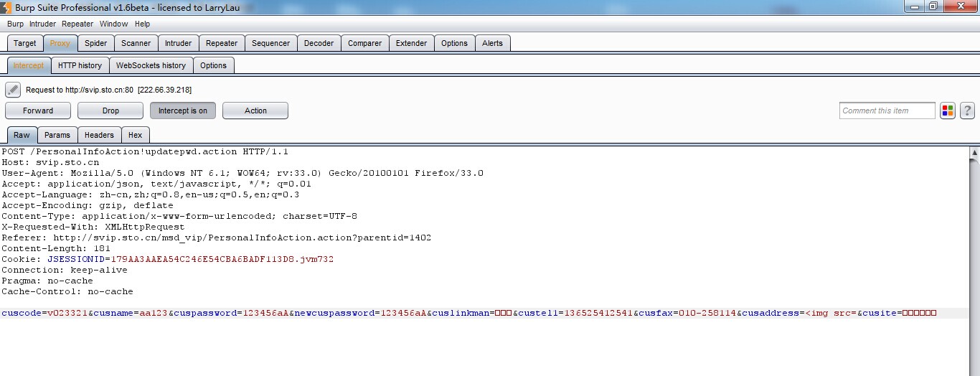The image size is (980, 376).
Task: Open the help question mark icon
Action: coord(967,111)
